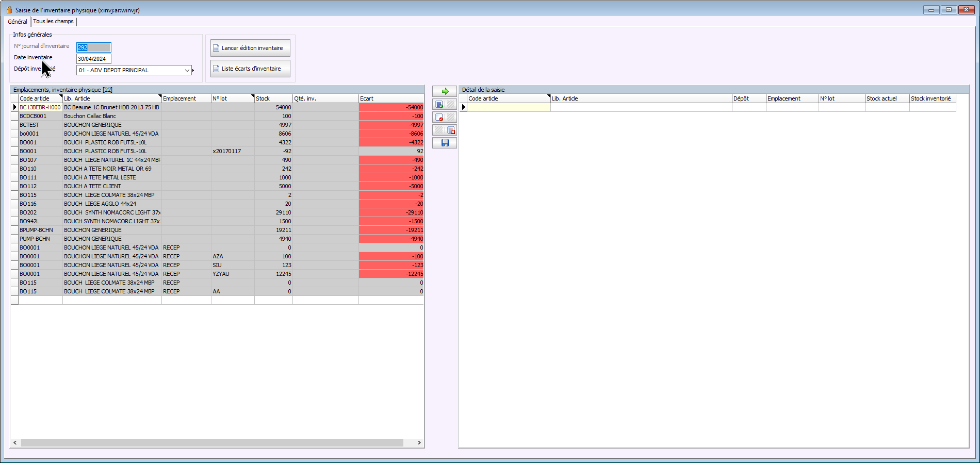Image resolution: width=980 pixels, height=463 pixels.
Task: Open the N° lot column filter in left grid
Action: click(252, 96)
